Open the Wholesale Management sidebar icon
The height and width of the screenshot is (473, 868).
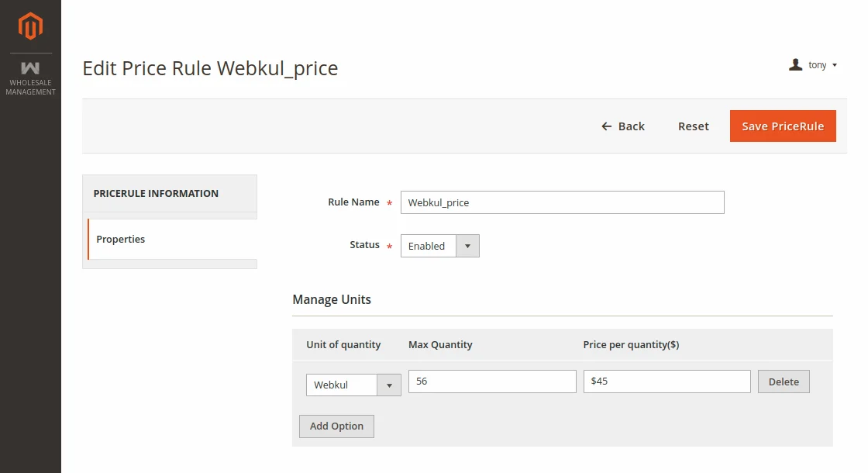29,66
